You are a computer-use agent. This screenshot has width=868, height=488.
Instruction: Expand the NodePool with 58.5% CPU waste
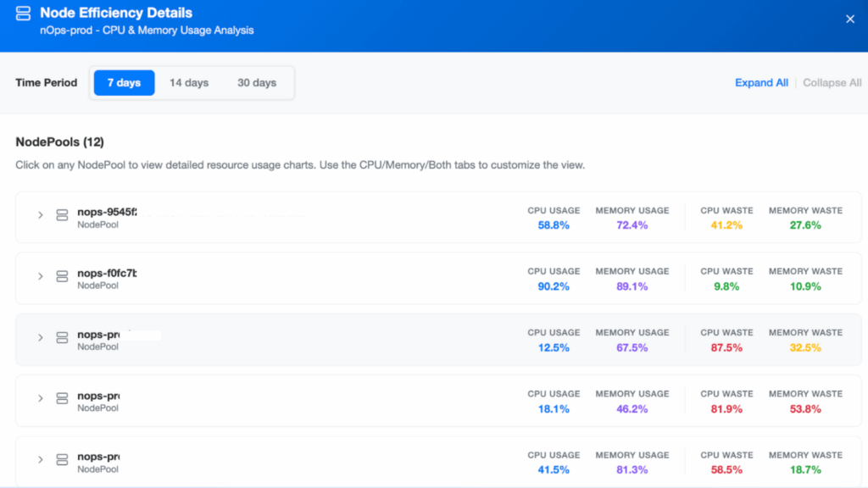click(x=41, y=459)
